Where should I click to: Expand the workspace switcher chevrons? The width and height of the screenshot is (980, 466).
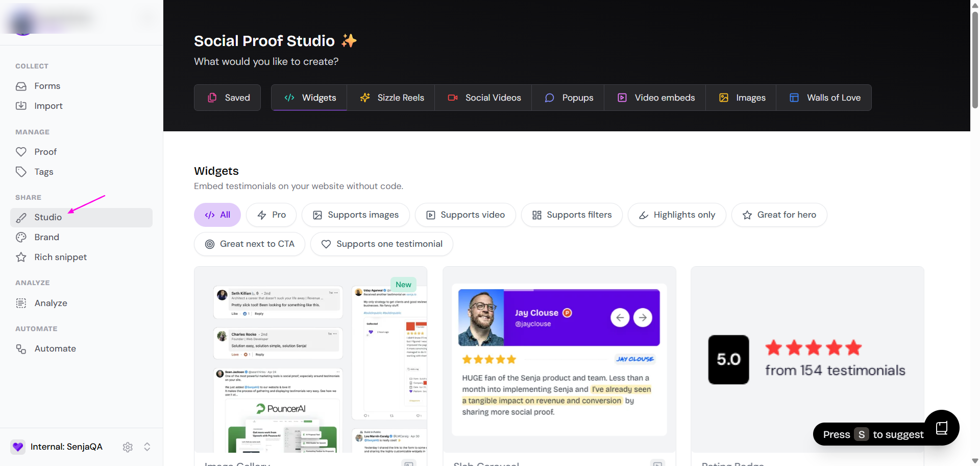click(x=147, y=447)
